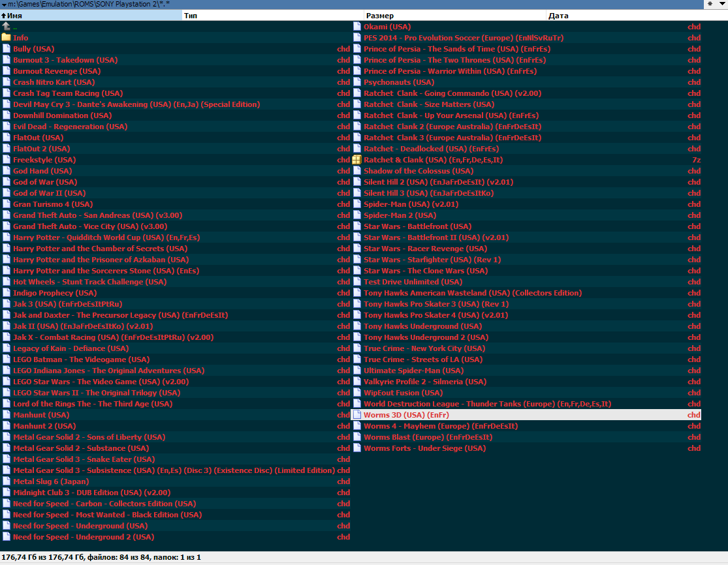Select God of War II (USA)

point(49,193)
